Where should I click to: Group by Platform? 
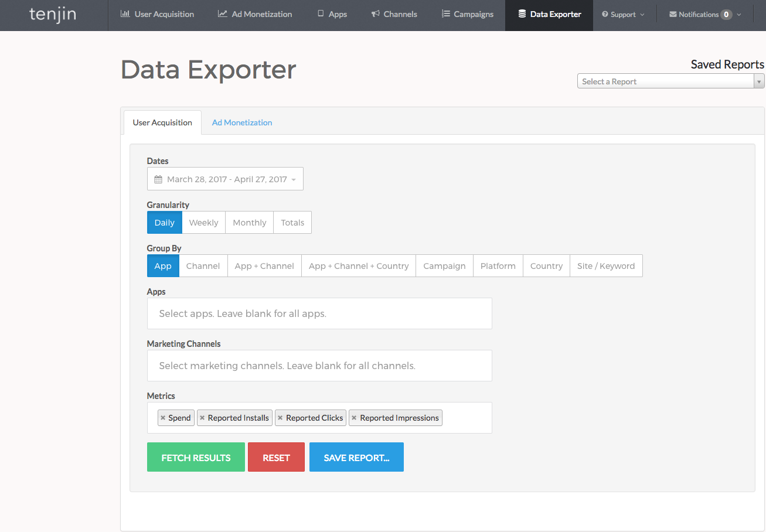(498, 266)
